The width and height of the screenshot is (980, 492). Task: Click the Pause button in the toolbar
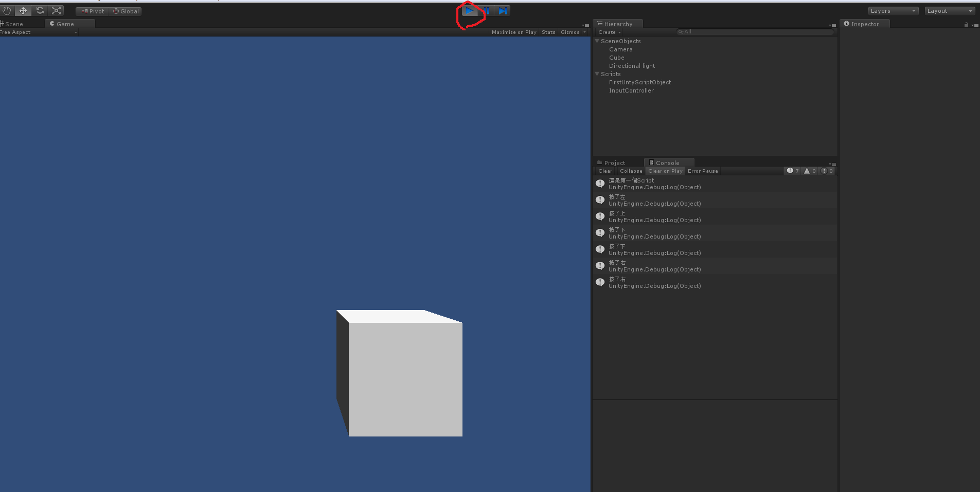pyautogui.click(x=486, y=10)
